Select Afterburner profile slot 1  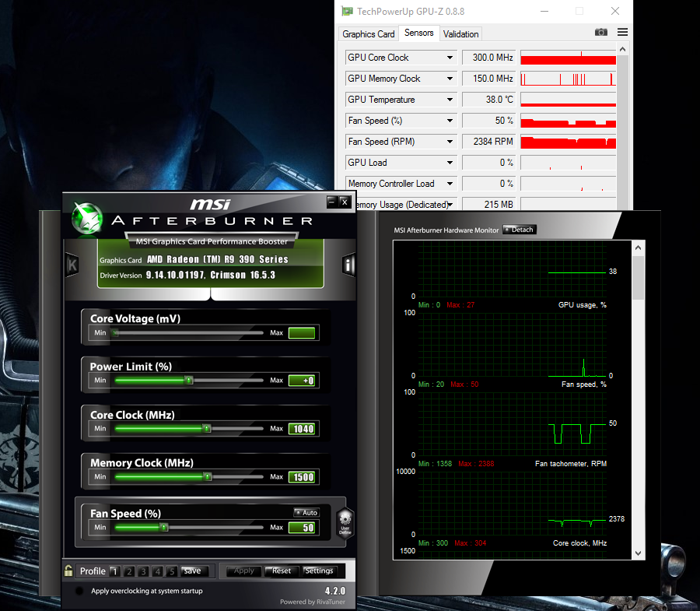115,571
